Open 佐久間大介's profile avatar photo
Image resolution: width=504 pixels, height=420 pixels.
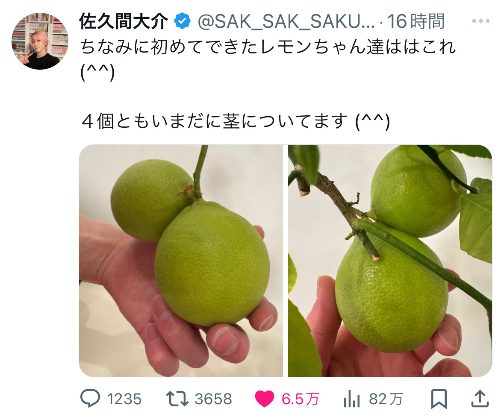click(40, 41)
